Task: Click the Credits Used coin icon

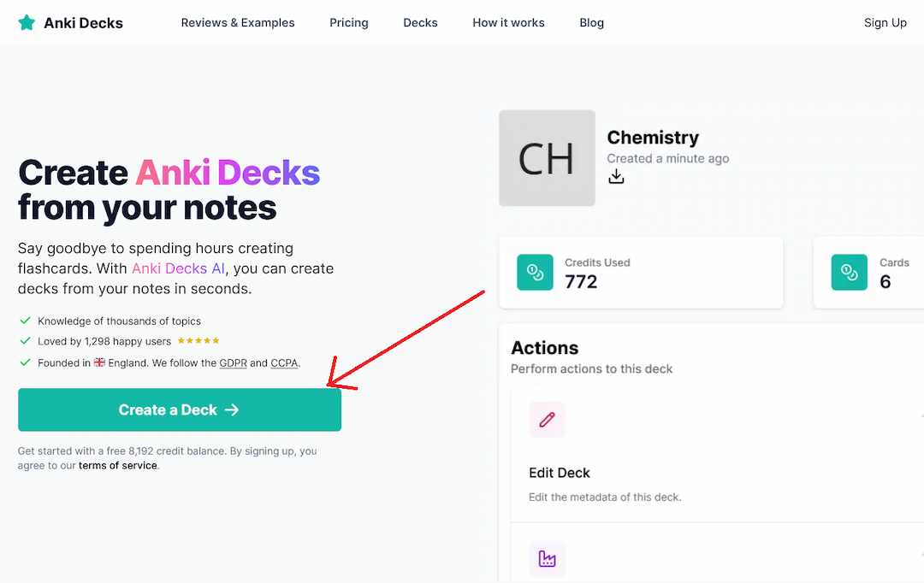Action: pyautogui.click(x=535, y=272)
